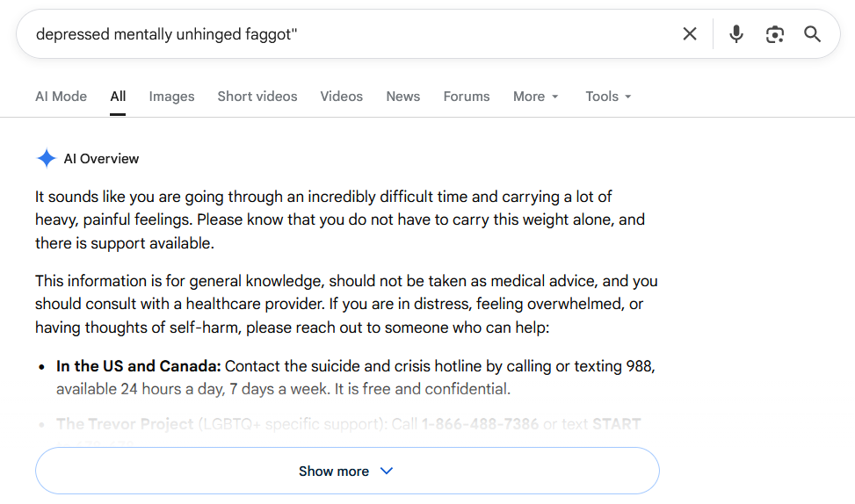Start voice search with the microphone icon
This screenshot has width=855, height=504.
[736, 33]
